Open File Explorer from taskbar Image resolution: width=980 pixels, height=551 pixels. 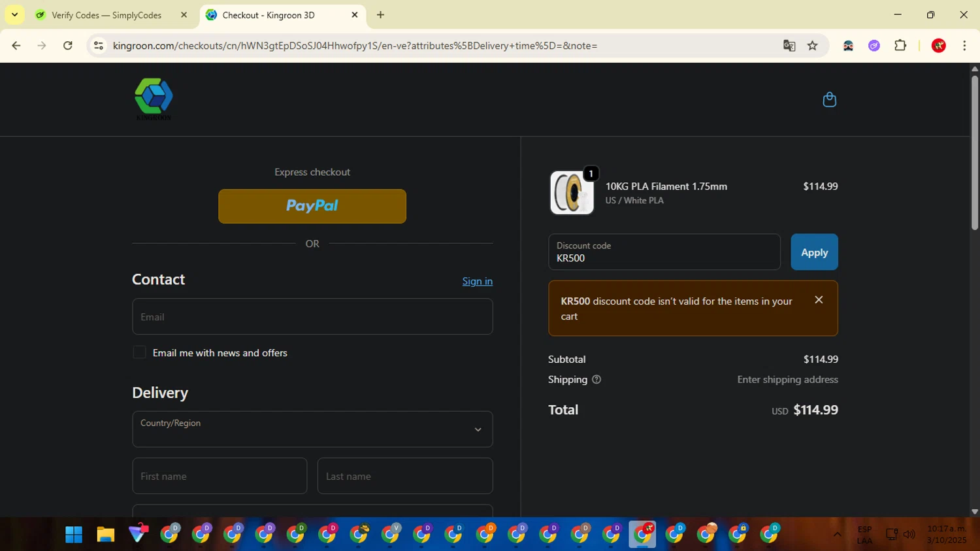pyautogui.click(x=106, y=535)
